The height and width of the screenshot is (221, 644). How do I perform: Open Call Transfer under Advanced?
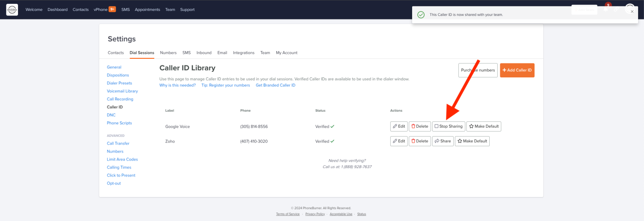point(118,143)
